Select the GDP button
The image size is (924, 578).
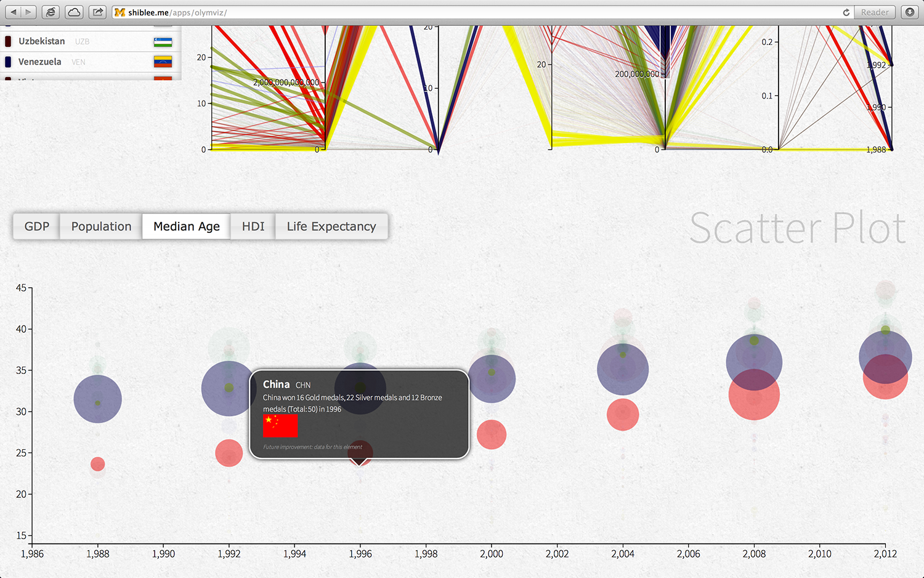click(x=36, y=226)
